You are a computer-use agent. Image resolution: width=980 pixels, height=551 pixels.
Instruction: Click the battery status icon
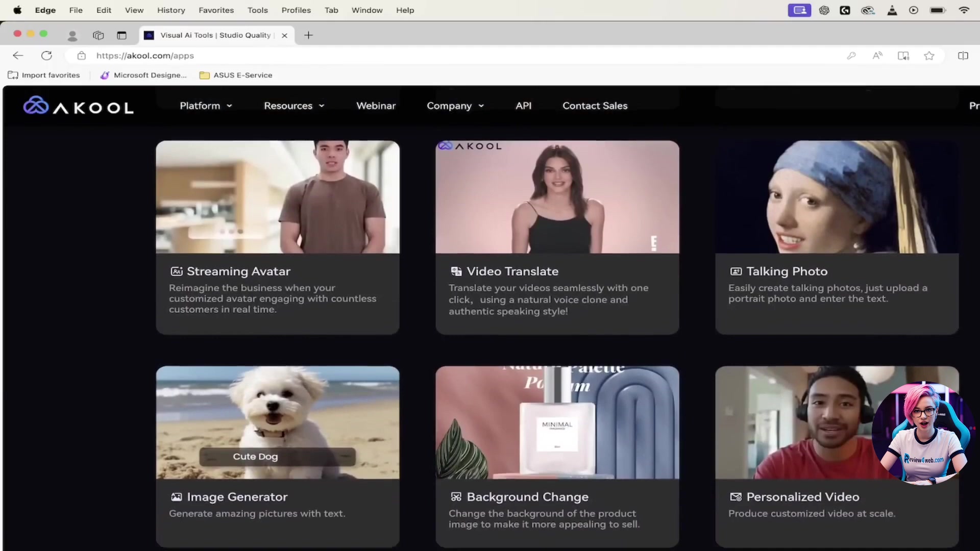click(938, 10)
